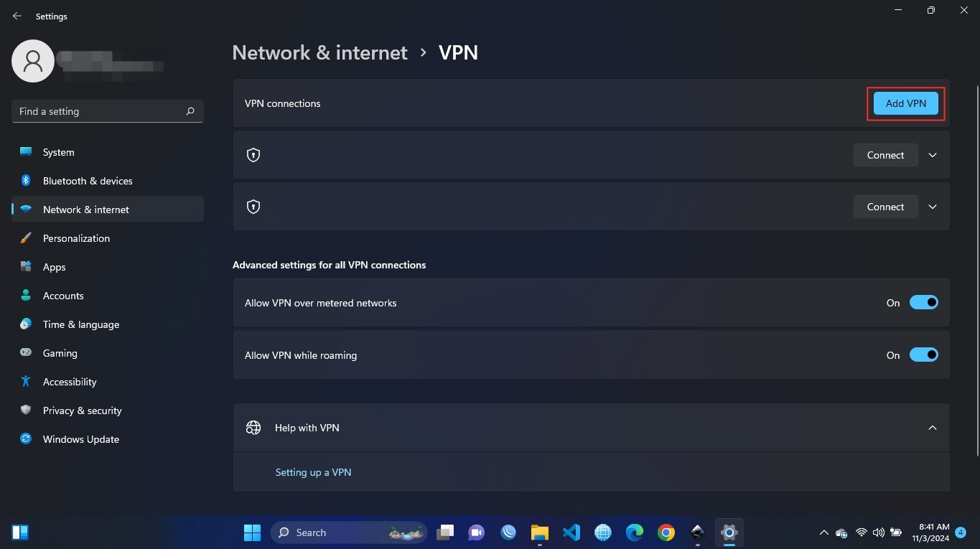Click the back arrow in Settings
The image size is (980, 549).
17,16
